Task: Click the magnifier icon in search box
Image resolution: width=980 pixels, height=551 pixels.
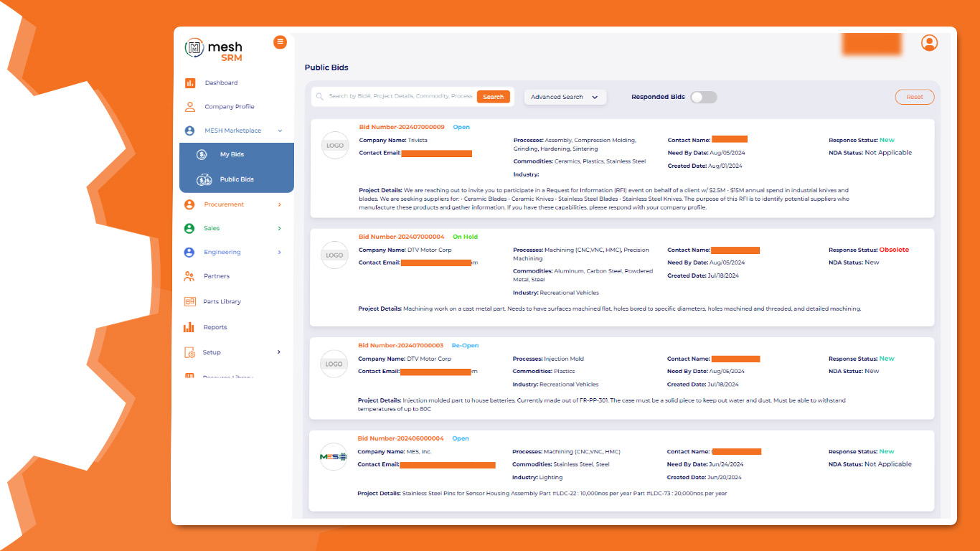Action: pos(320,96)
